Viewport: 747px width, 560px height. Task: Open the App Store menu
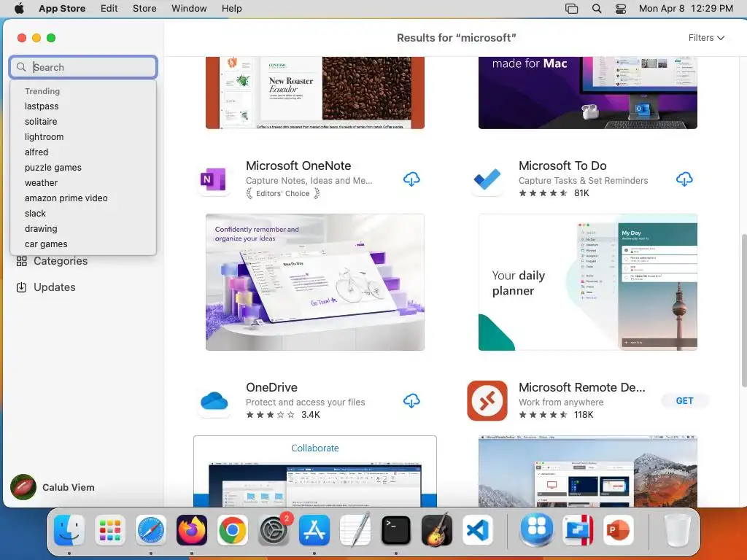pyautogui.click(x=62, y=9)
